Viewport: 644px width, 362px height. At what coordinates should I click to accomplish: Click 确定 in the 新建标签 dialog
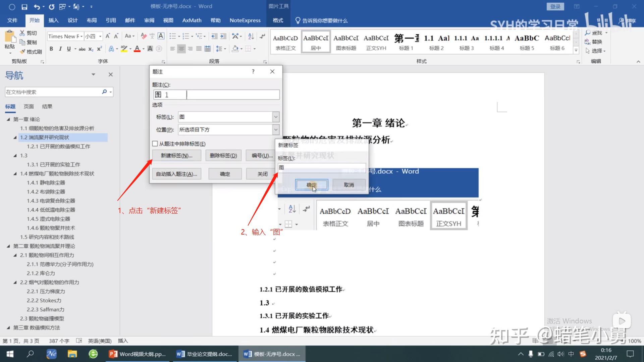(311, 185)
